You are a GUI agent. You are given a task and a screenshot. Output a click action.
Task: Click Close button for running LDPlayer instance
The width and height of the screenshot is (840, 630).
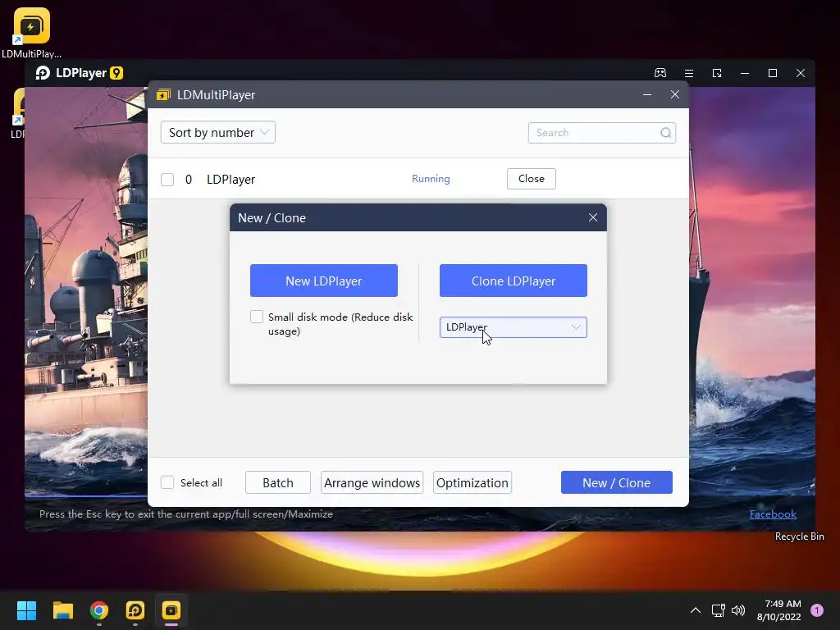pyautogui.click(x=532, y=179)
